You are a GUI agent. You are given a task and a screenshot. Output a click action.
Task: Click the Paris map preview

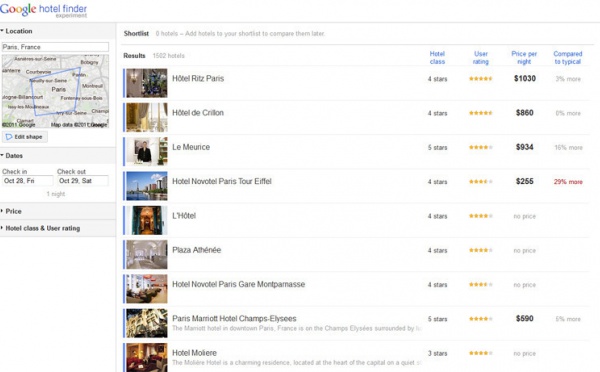pos(55,91)
